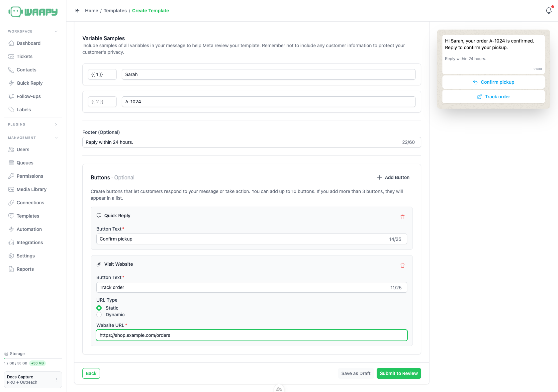Viewport: 558px width, 392px height.
Task: Click the Media Library image icon
Action: [x=11, y=189]
